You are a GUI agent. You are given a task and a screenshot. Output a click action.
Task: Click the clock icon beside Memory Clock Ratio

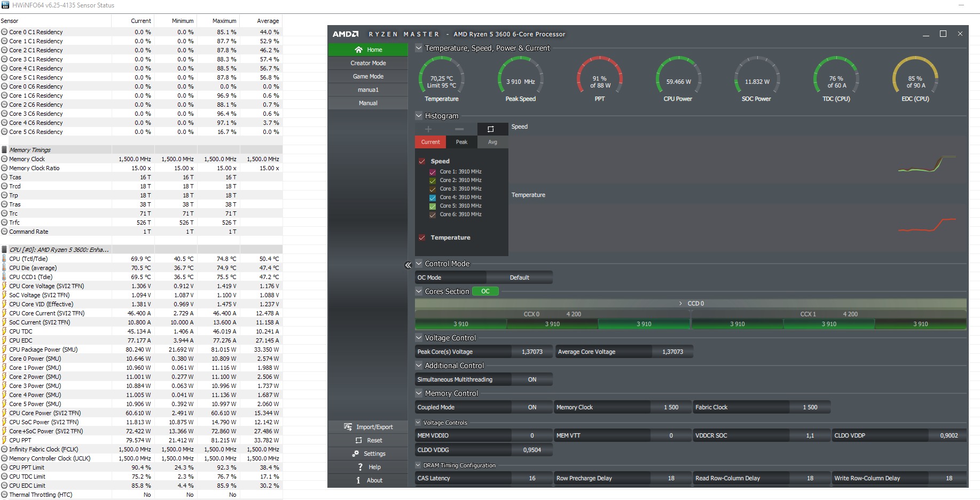pos(4,168)
